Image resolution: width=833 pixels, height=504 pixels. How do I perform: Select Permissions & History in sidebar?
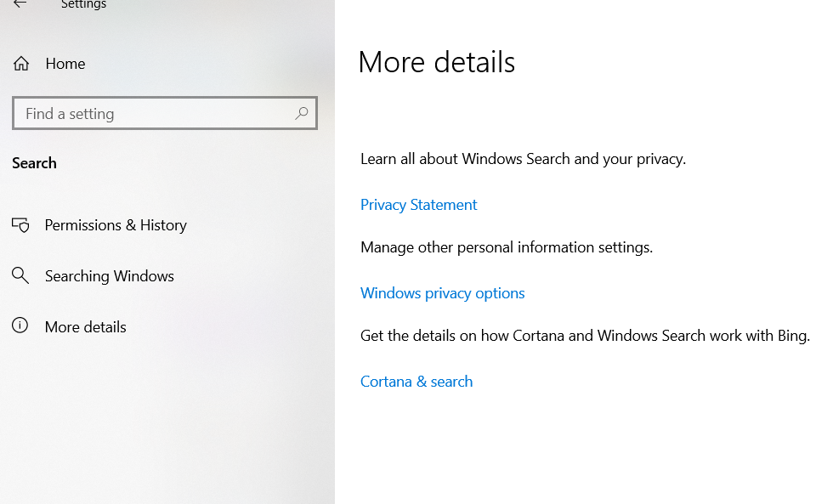point(116,225)
